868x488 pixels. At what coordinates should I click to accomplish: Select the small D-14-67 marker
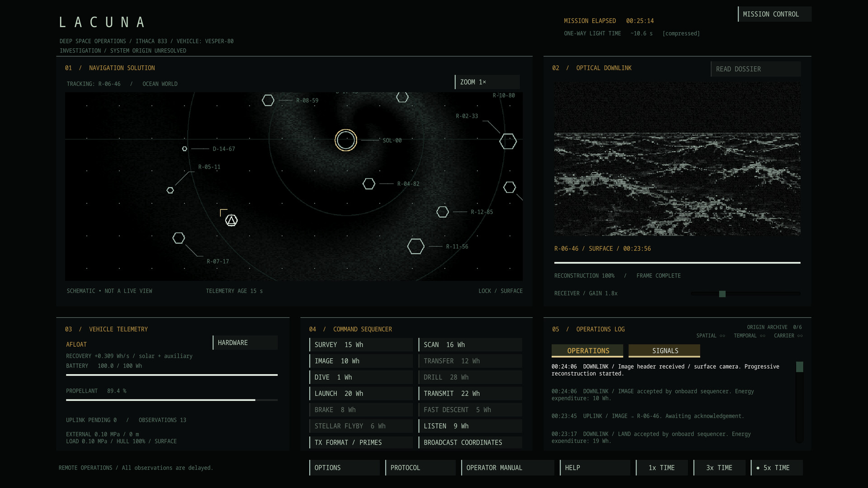[184, 149]
